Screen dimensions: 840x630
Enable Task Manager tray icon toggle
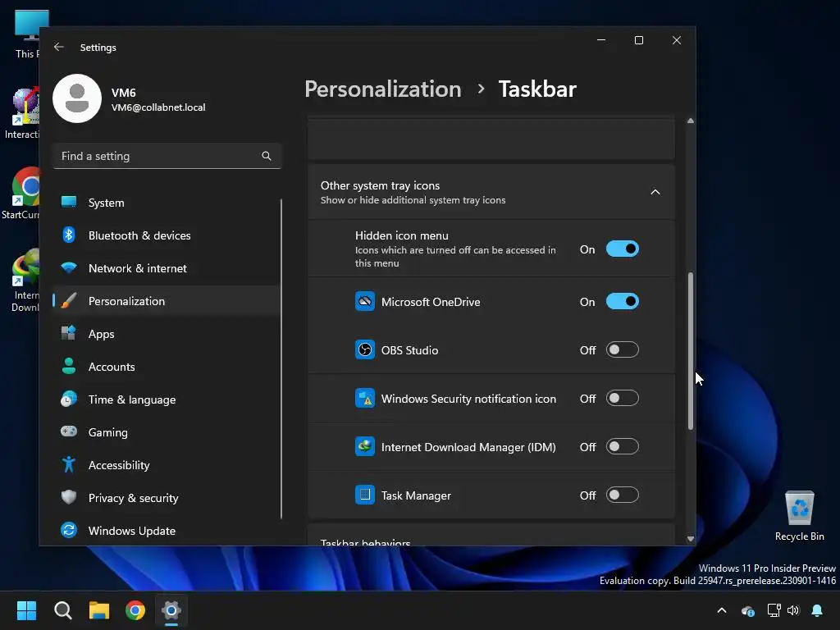coord(623,495)
